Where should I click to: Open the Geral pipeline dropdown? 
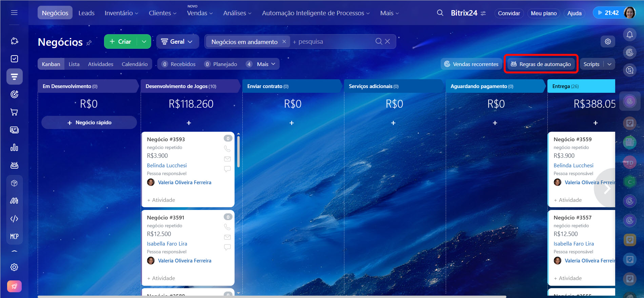pos(177,41)
